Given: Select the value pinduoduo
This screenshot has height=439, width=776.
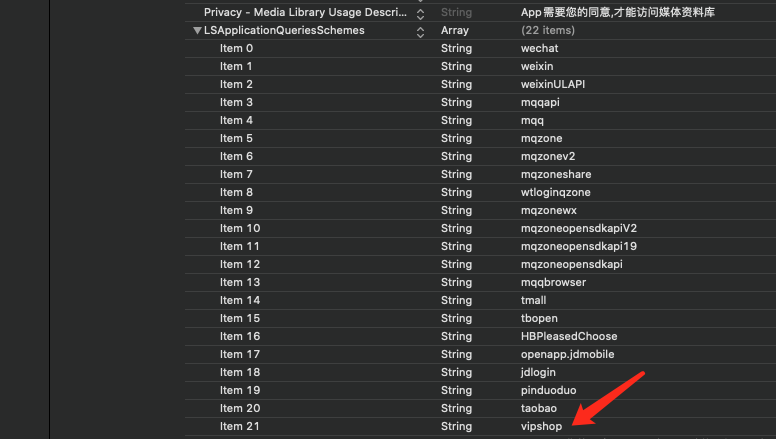Looking at the screenshot, I should (548, 390).
